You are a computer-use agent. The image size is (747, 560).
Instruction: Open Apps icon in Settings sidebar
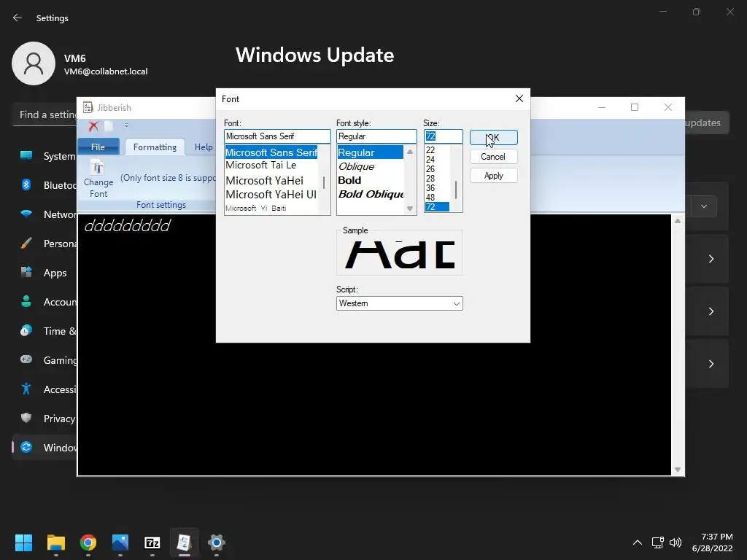click(26, 273)
